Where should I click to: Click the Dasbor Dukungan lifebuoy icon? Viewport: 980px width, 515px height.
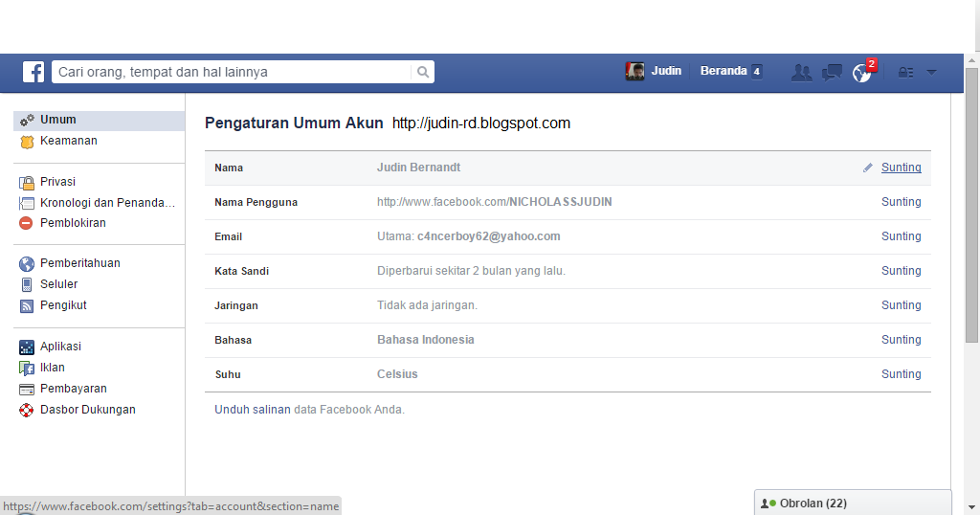pyautogui.click(x=26, y=410)
